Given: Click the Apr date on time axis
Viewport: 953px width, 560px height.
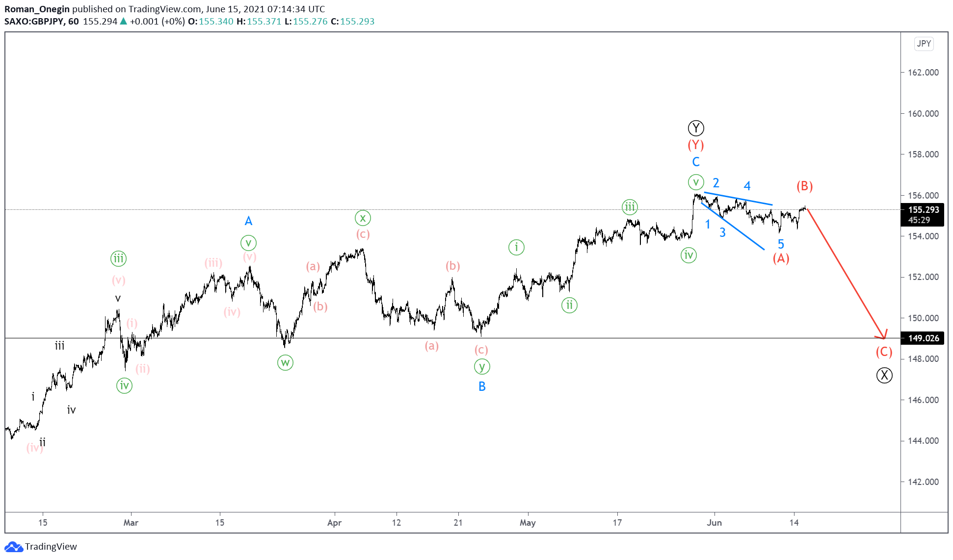Looking at the screenshot, I should pos(334,523).
